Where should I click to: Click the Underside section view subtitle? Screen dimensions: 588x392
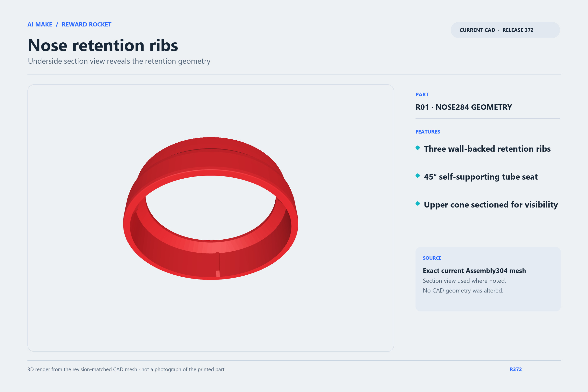tap(119, 61)
